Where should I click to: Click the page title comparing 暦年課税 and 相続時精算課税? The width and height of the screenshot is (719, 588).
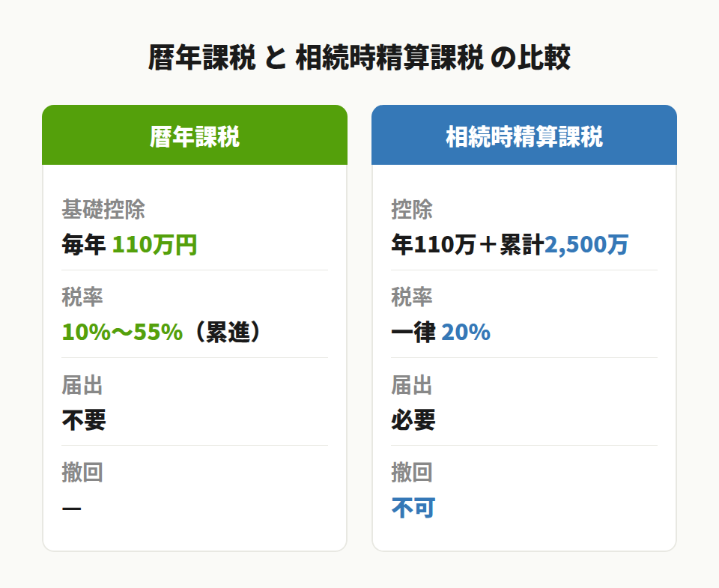(x=359, y=58)
